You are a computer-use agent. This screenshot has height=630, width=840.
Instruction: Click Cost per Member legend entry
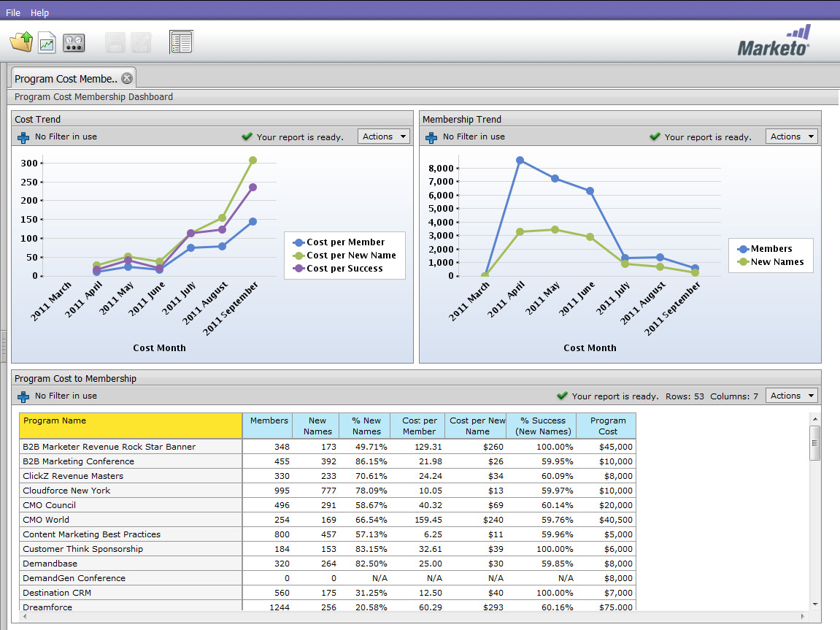point(339,242)
